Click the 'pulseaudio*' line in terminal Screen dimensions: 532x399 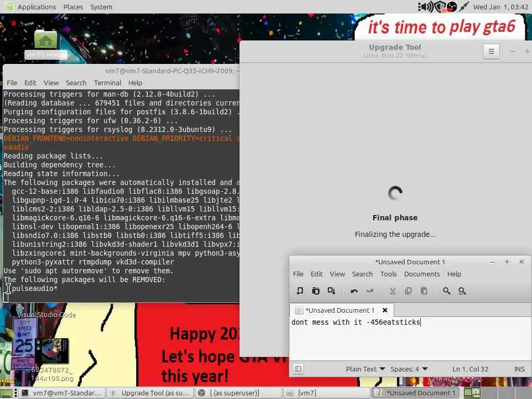pyautogui.click(x=35, y=288)
